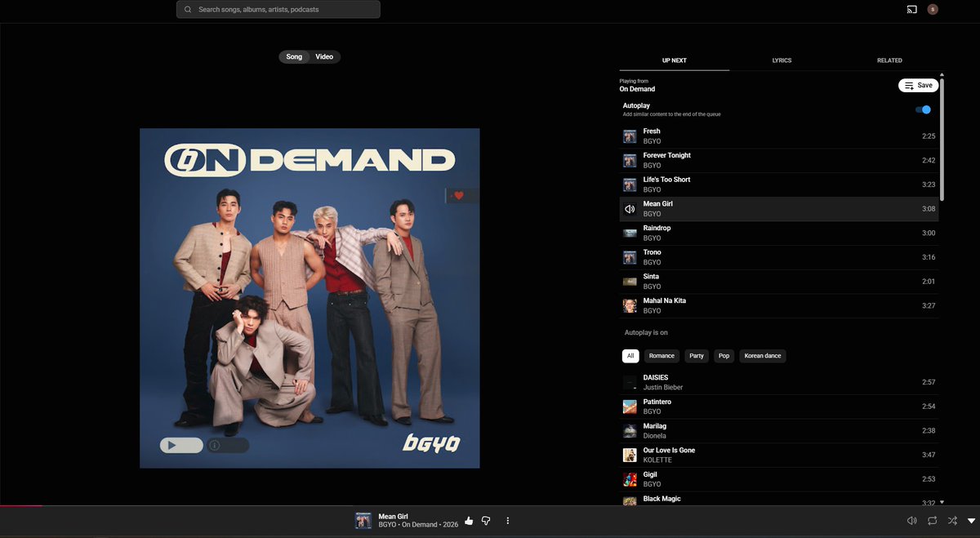Open the UP NEXT tab
The width and height of the screenshot is (980, 538).
[674, 60]
